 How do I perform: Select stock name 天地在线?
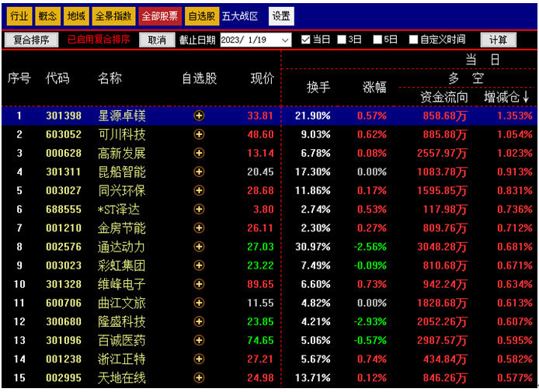coord(122,377)
